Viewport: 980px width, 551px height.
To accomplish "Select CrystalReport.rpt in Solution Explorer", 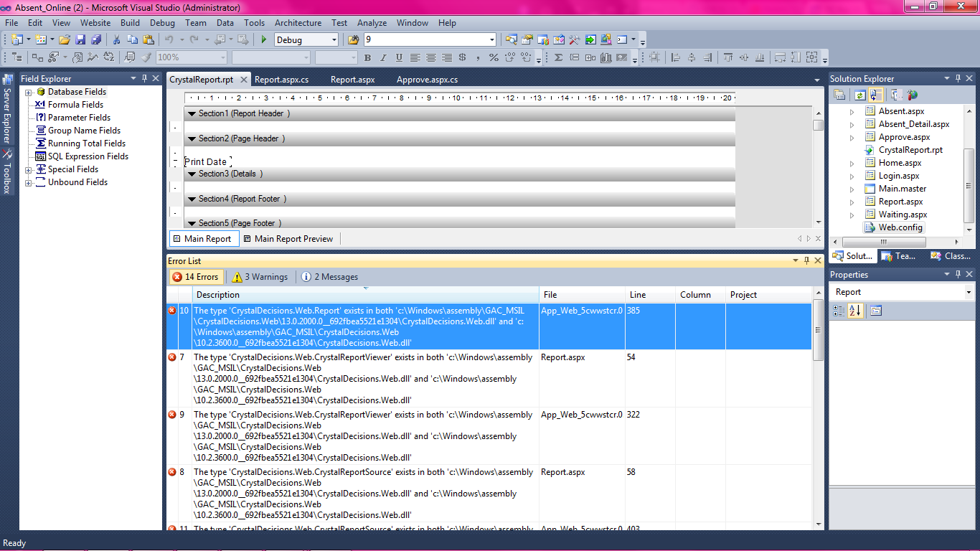I will [x=910, y=150].
